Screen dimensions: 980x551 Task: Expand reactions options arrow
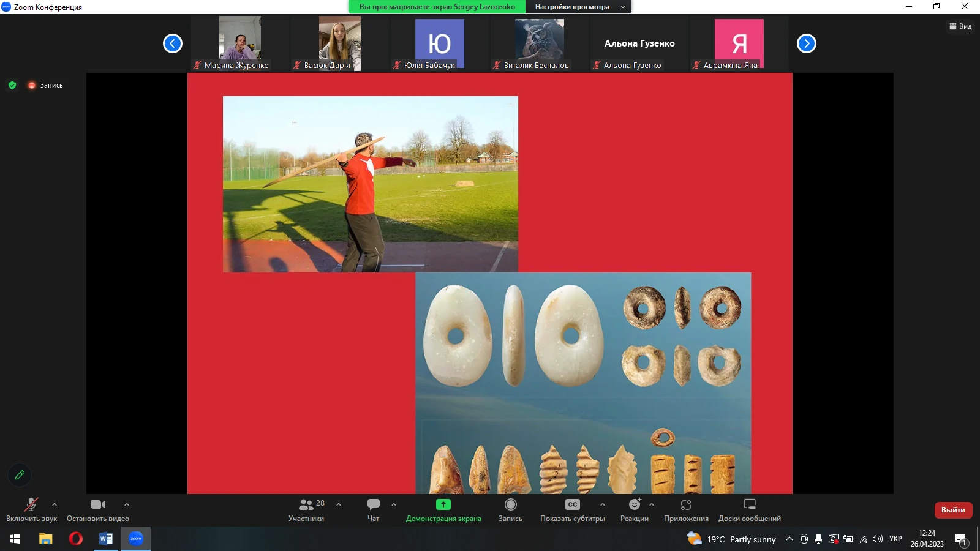(x=652, y=504)
